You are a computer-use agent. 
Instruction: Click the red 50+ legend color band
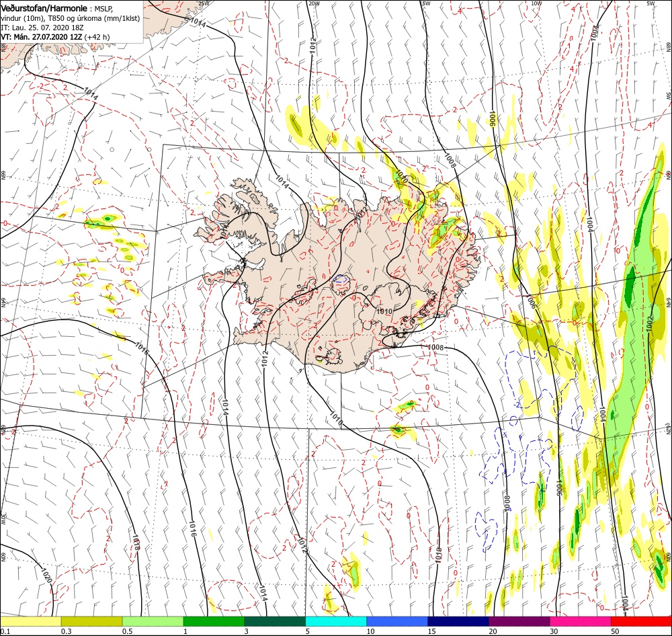pyautogui.click(x=642, y=621)
